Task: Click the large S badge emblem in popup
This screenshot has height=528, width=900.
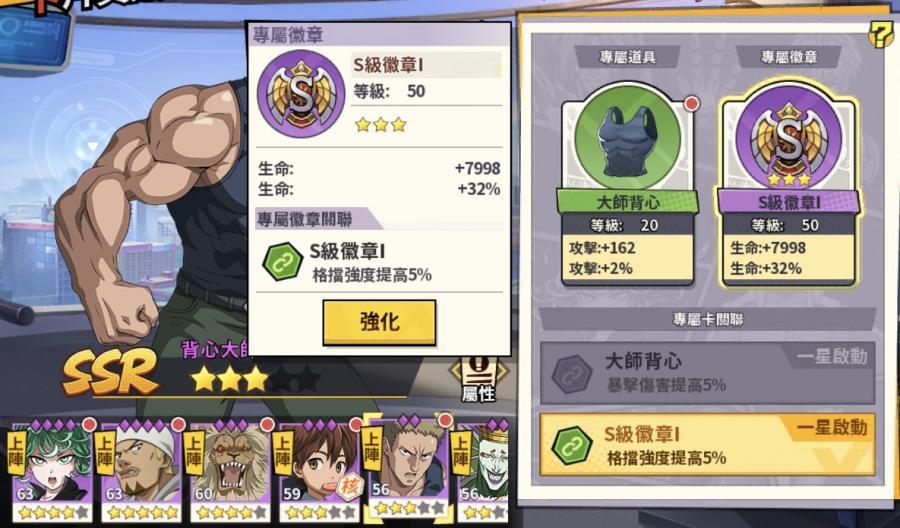Action: (301, 94)
